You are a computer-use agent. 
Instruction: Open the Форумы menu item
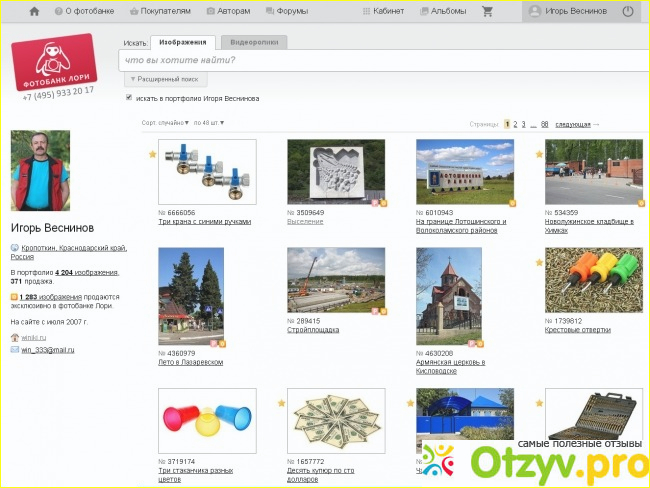tap(286, 11)
